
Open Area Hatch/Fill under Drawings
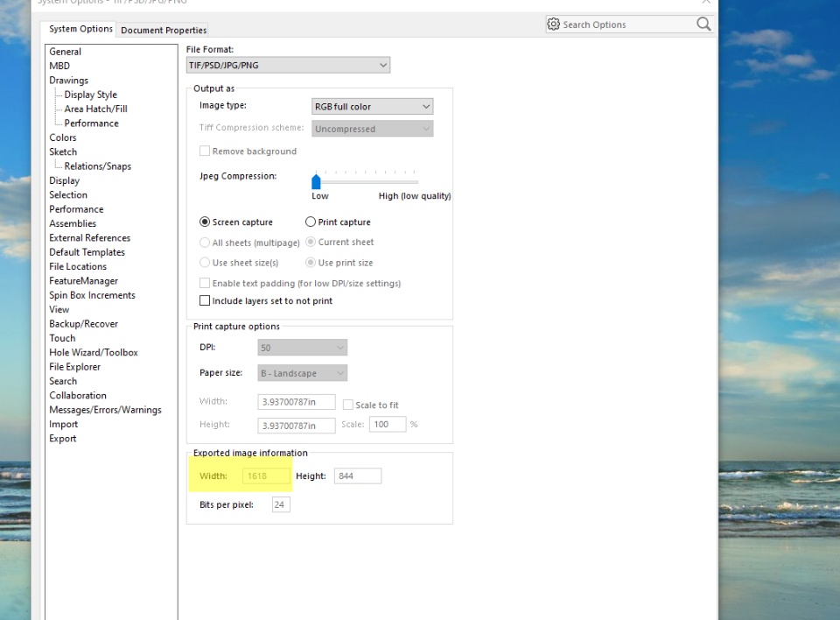96,109
